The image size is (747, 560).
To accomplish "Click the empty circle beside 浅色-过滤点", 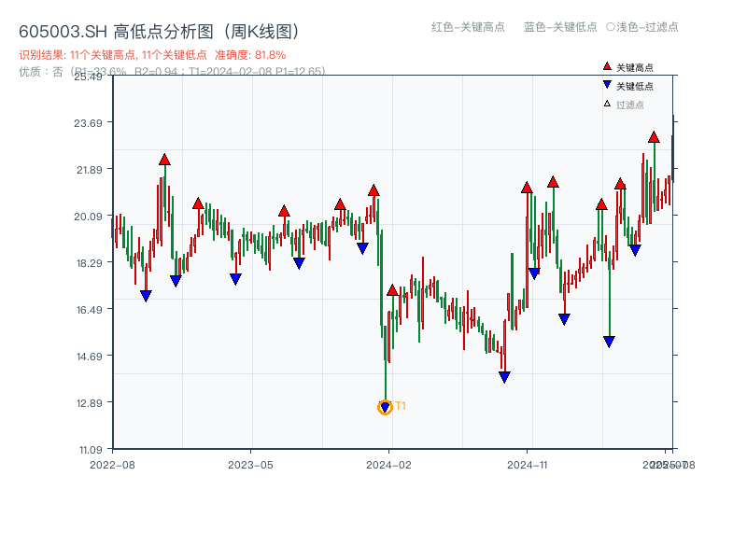I will pyautogui.click(x=611, y=27).
